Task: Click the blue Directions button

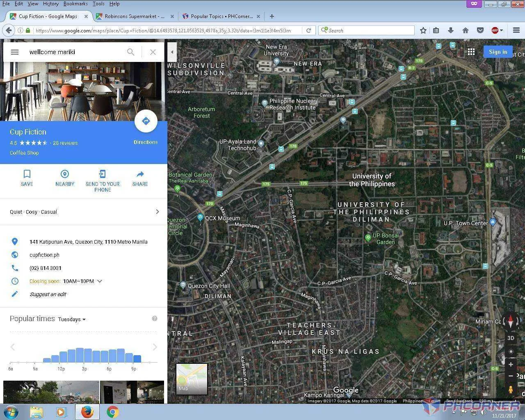Action: 146,121
